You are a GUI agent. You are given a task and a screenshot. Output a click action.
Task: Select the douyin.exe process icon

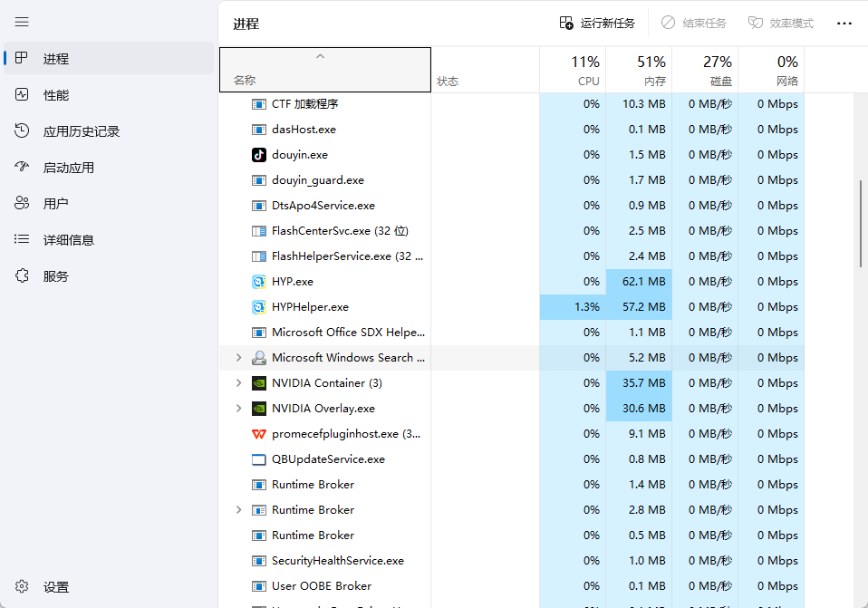point(259,155)
